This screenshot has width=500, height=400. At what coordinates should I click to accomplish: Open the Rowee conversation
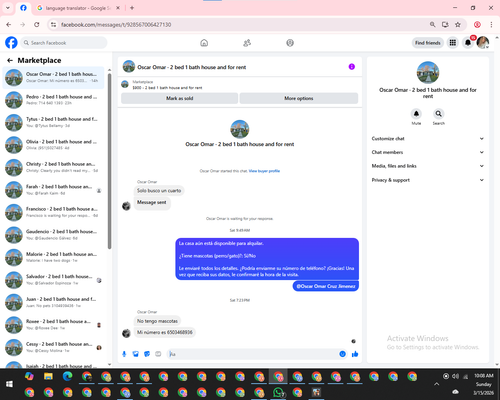pyautogui.click(x=53, y=324)
